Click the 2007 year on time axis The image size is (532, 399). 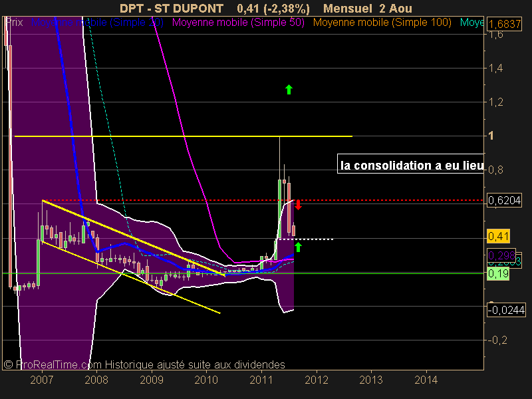(x=42, y=380)
